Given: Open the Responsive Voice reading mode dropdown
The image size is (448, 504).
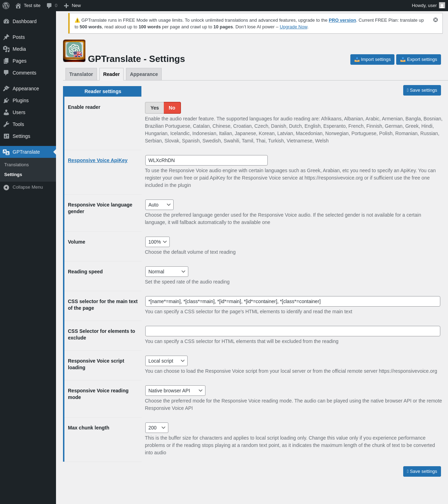Looking at the screenshot, I should tap(175, 391).
